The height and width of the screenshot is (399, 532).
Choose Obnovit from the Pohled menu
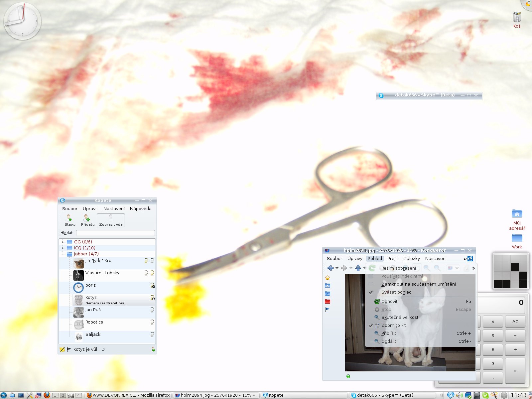421,302
